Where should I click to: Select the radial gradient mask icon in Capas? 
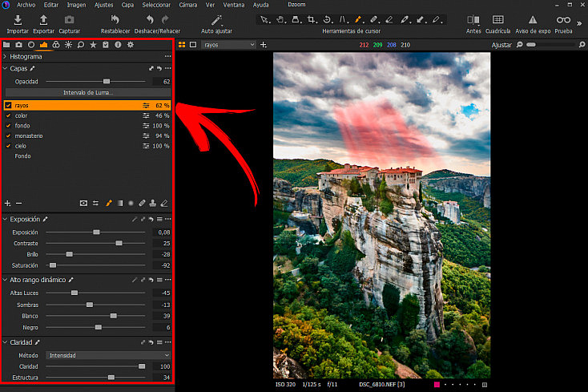pos(131,204)
